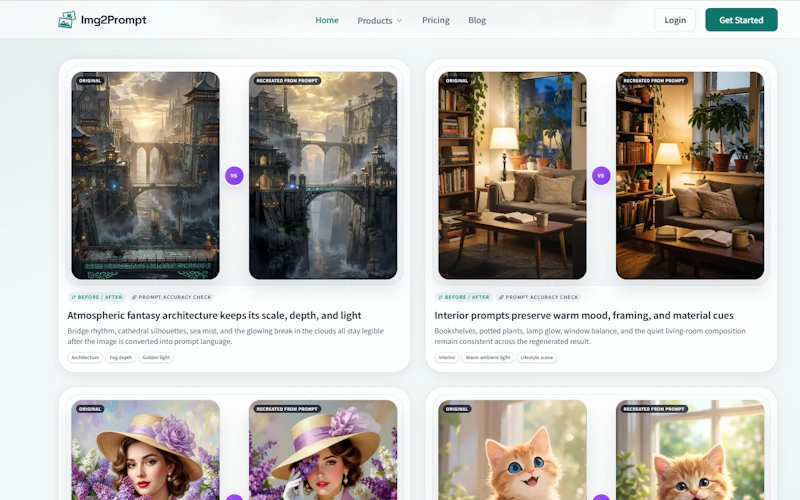Open the Interior prompts preserve warm mood headline
The image size is (800, 500).
[x=584, y=315]
